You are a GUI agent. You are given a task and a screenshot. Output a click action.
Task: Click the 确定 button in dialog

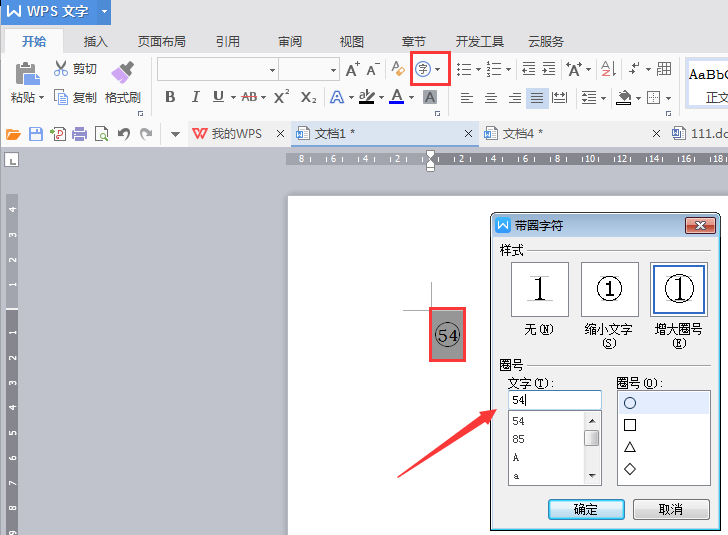[x=586, y=509]
